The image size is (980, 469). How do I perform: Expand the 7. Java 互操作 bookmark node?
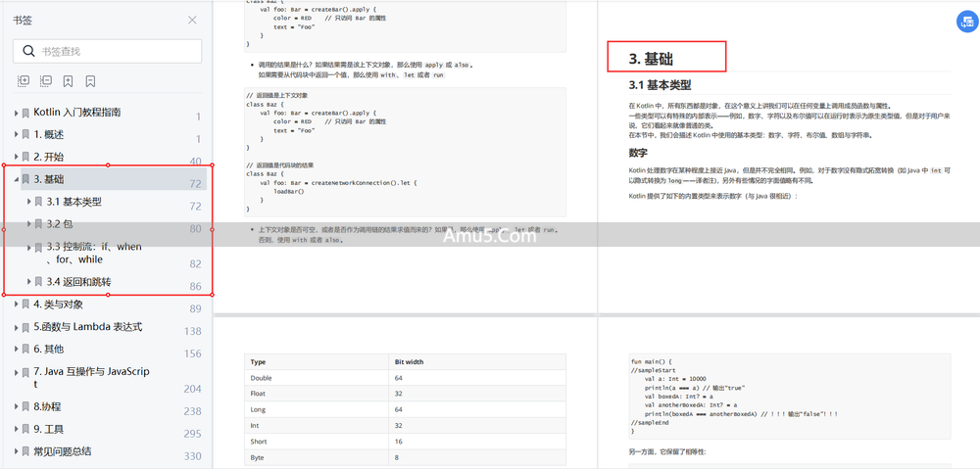click(17, 372)
